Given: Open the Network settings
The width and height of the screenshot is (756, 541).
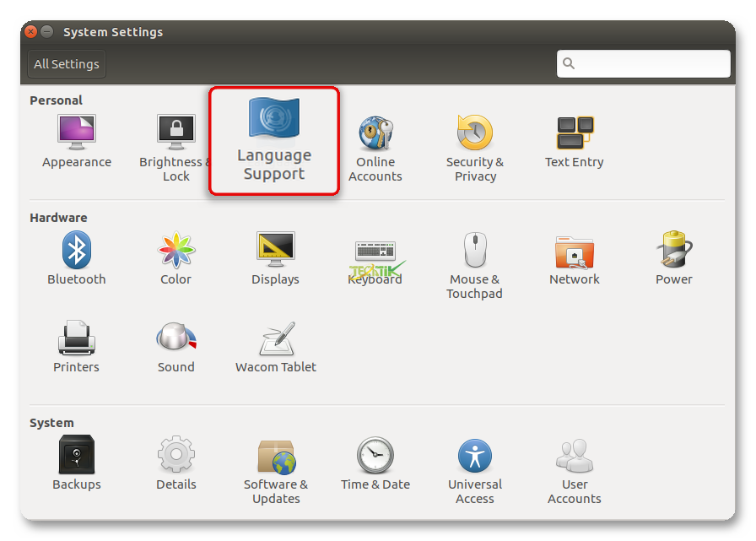Looking at the screenshot, I should (x=575, y=251).
